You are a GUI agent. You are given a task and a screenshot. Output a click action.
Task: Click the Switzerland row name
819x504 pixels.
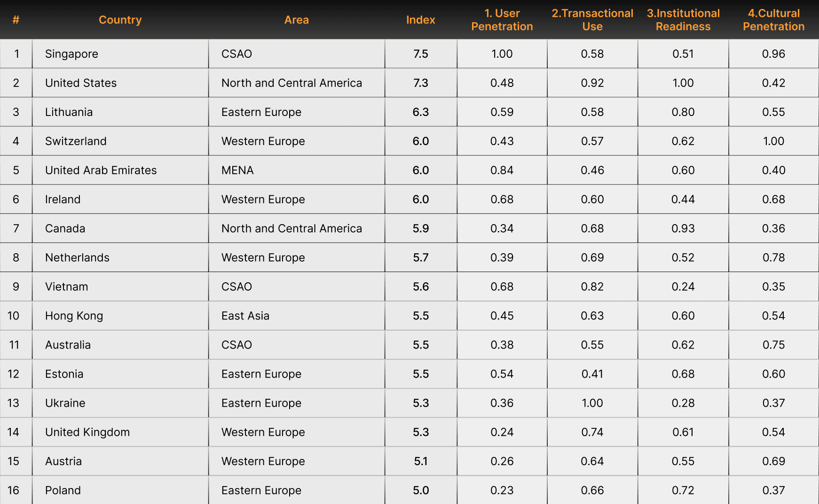[x=76, y=141]
